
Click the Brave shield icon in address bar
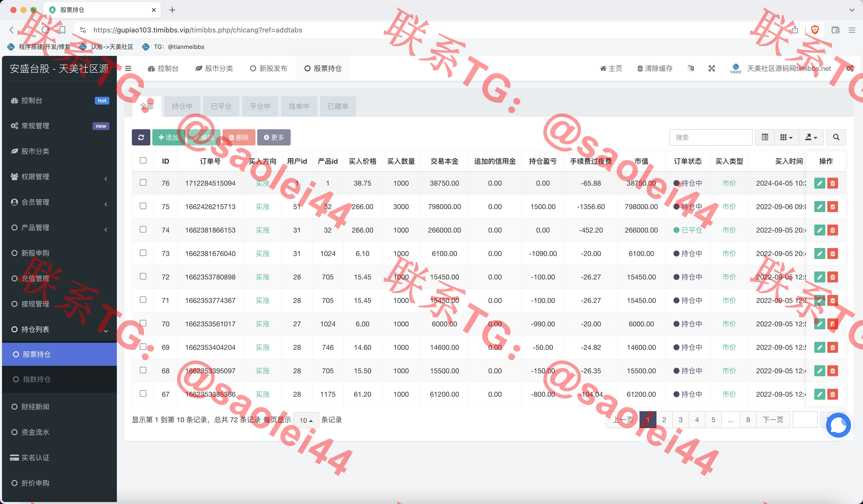click(815, 30)
